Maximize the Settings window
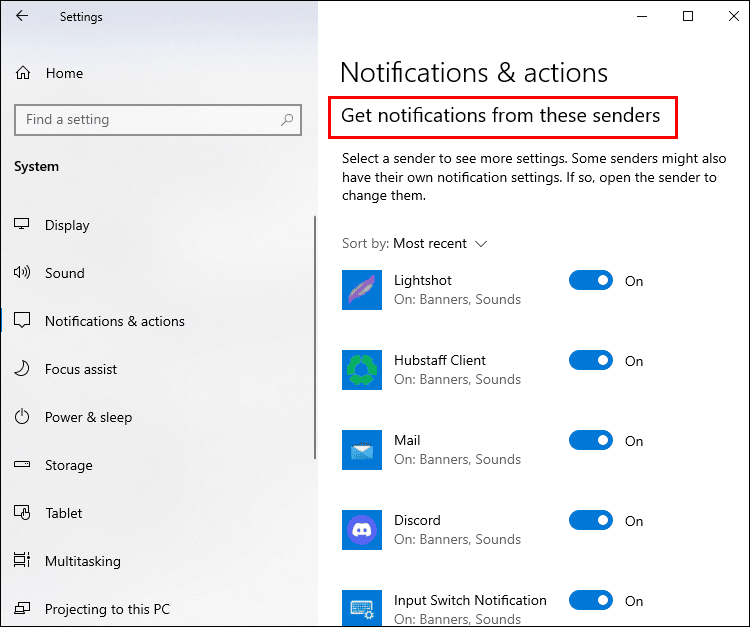 coord(688,16)
